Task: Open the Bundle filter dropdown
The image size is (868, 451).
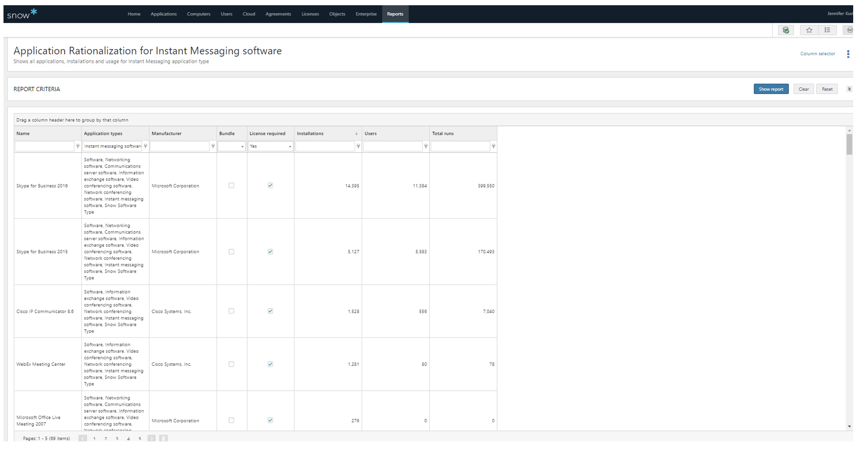Action: [x=242, y=147]
